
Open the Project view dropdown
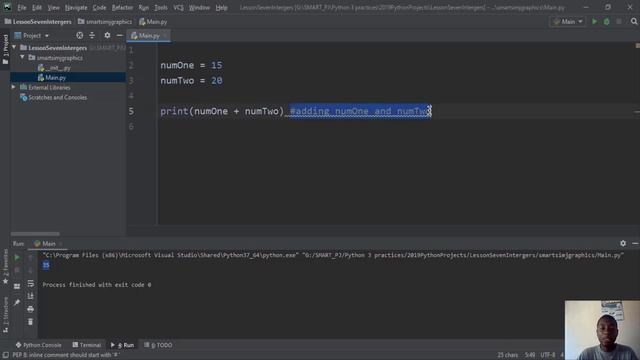pos(32,36)
